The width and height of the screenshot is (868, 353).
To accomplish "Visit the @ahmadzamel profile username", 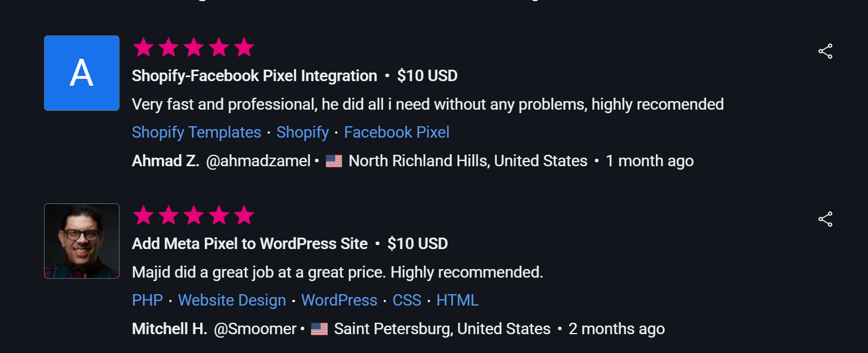I will tap(258, 161).
